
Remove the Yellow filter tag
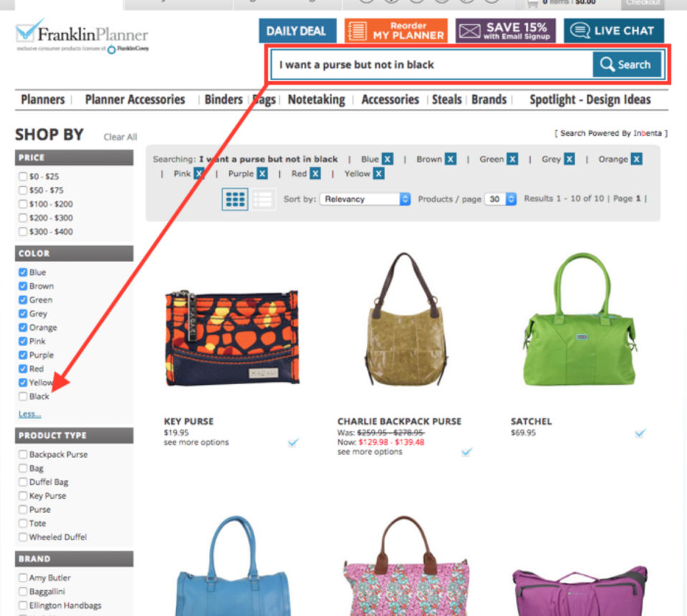379,174
